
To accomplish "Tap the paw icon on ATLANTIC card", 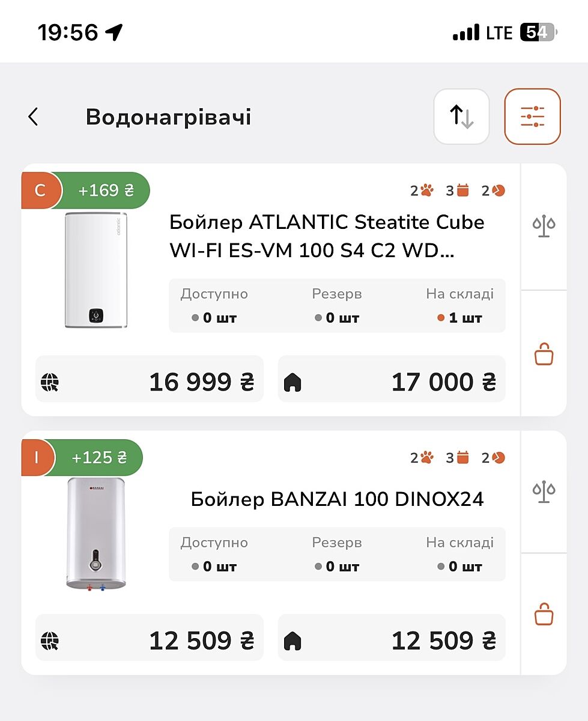I will 426,191.
